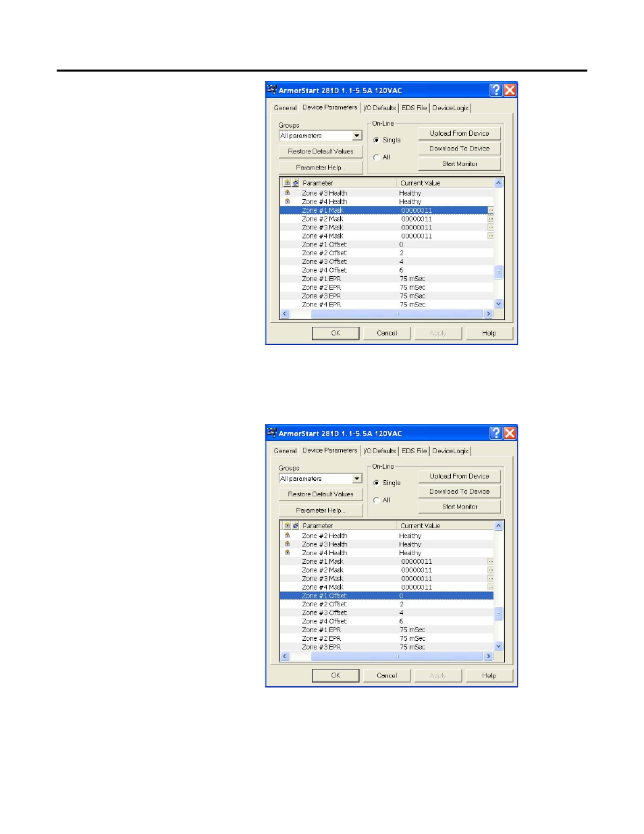Open ellipsis editor for Zone #1 Mask in lower dialog
The image size is (644, 834).
point(491,561)
